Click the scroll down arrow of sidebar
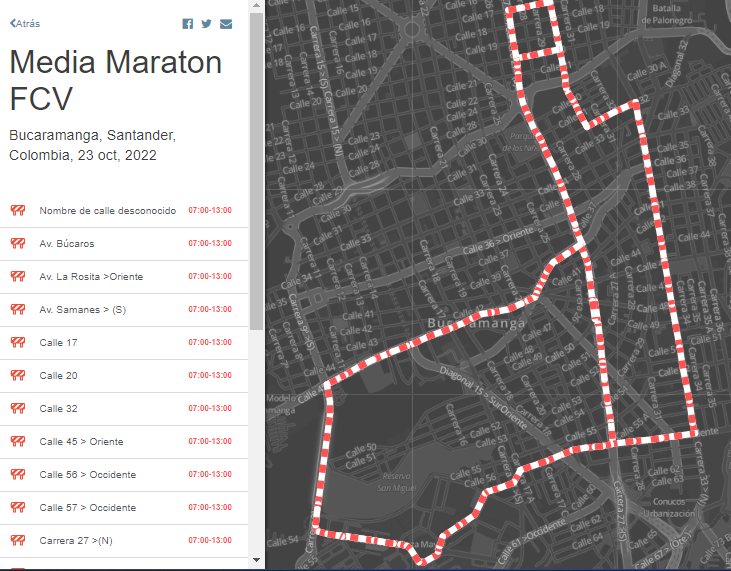The width and height of the screenshot is (731, 571). [256, 560]
